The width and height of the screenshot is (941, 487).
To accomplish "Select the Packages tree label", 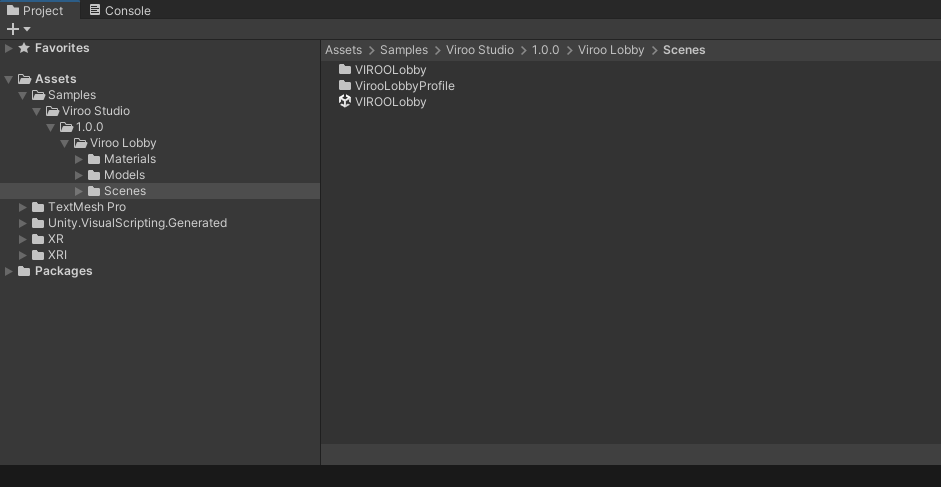I will 64,271.
